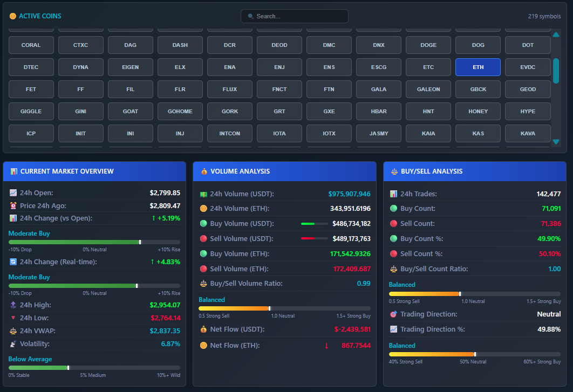Click the orange ETH coin icon beside Net Flow (ETH)
573x392 pixels.
tap(204, 346)
